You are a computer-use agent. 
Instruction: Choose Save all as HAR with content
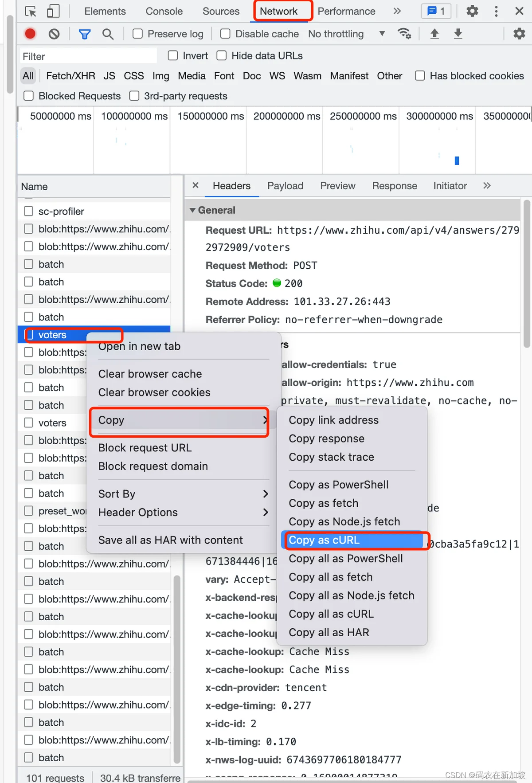pyautogui.click(x=171, y=540)
